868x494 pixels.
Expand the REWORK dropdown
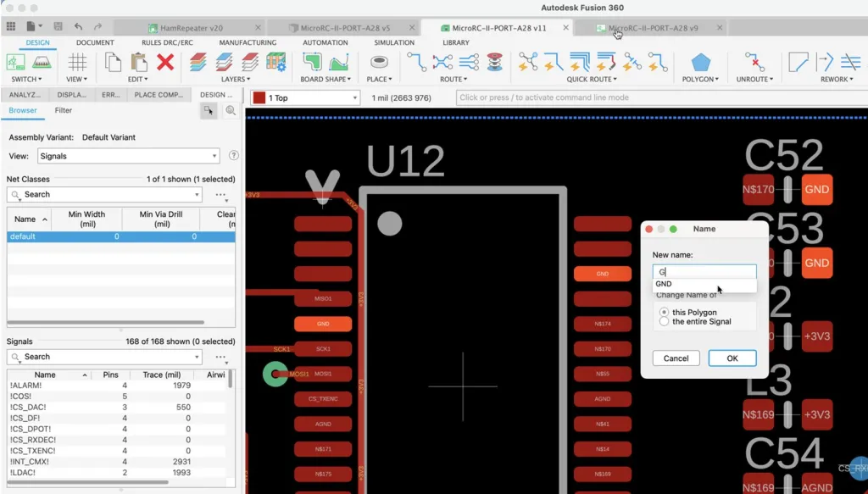pyautogui.click(x=837, y=79)
